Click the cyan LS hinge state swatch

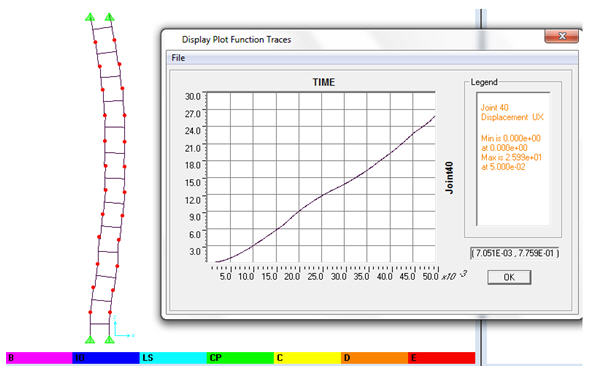coord(173,358)
